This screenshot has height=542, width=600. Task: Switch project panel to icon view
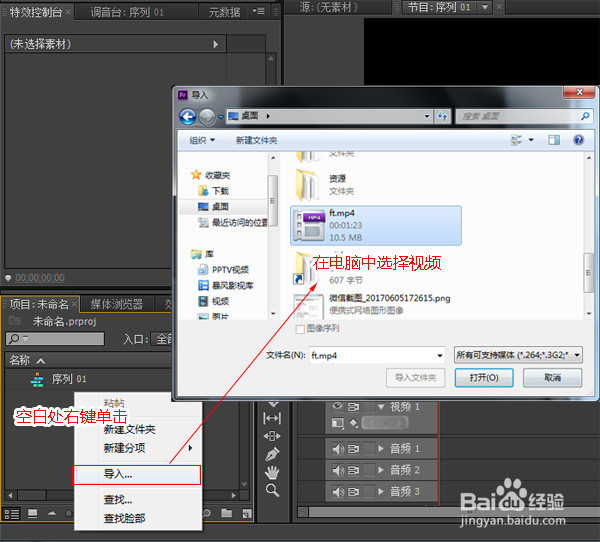pyautogui.click(x=33, y=514)
